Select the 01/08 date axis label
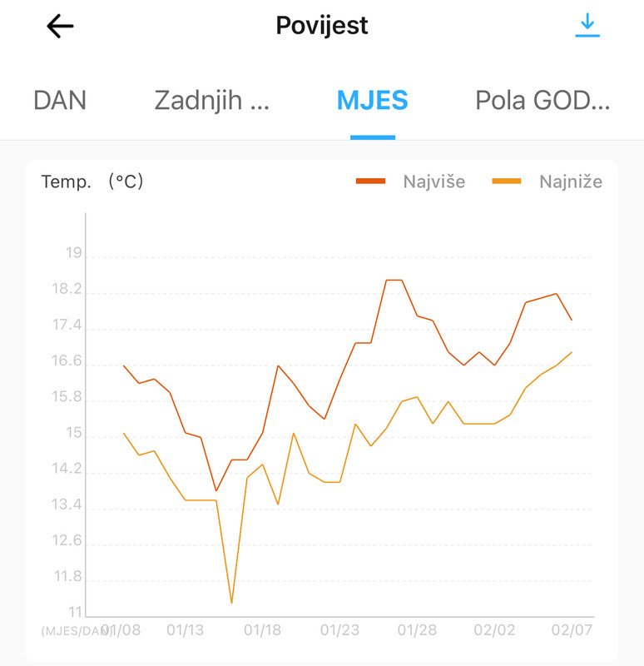Image resolution: width=644 pixels, height=666 pixels. (121, 630)
